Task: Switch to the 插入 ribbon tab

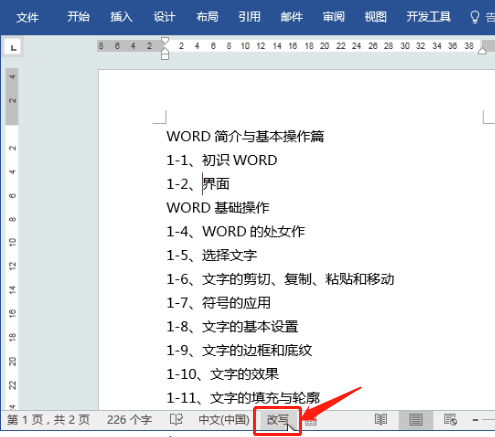Action: 121,17
